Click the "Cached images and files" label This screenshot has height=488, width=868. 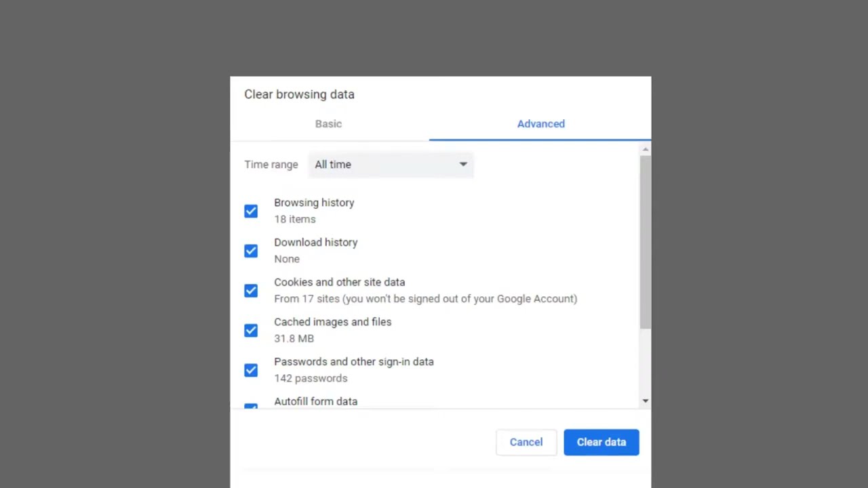tap(332, 322)
